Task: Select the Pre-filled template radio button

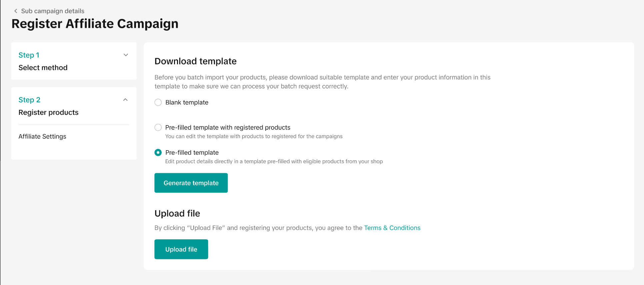Action: pyautogui.click(x=158, y=153)
